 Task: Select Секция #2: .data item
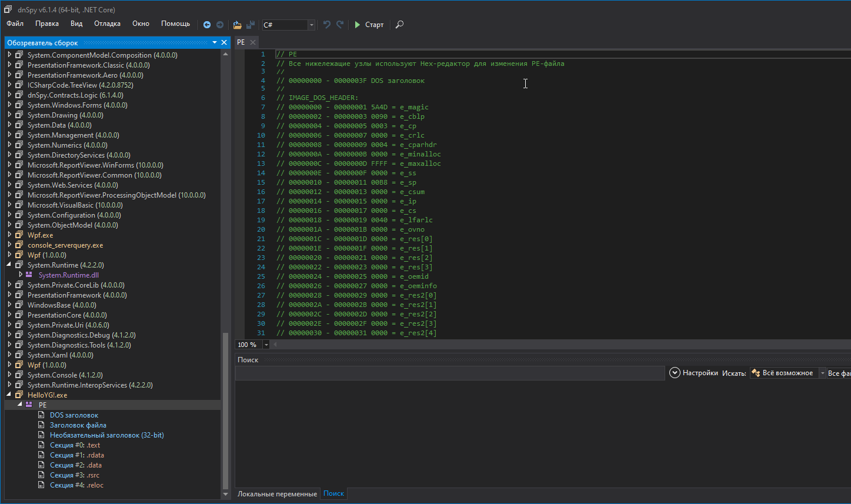pyautogui.click(x=76, y=465)
